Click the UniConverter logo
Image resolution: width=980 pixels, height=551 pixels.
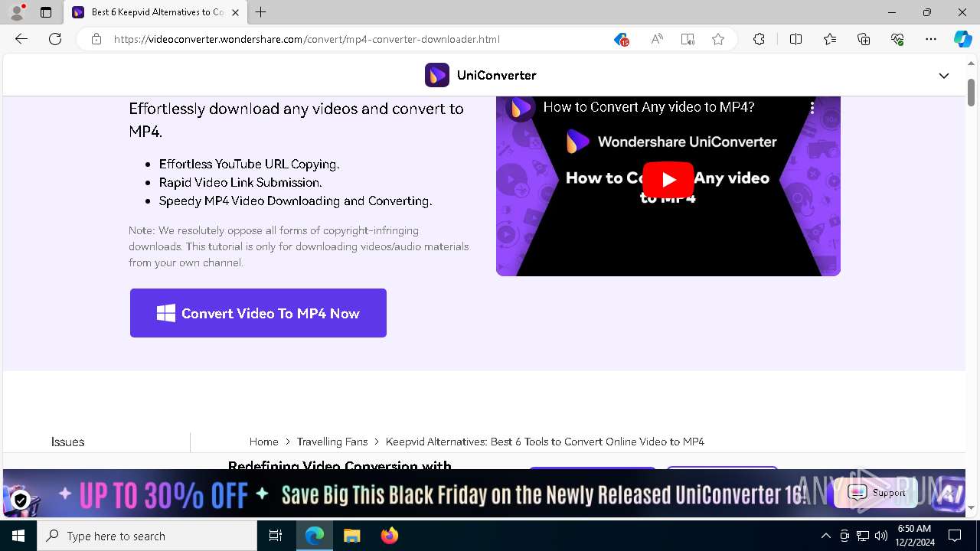[481, 75]
